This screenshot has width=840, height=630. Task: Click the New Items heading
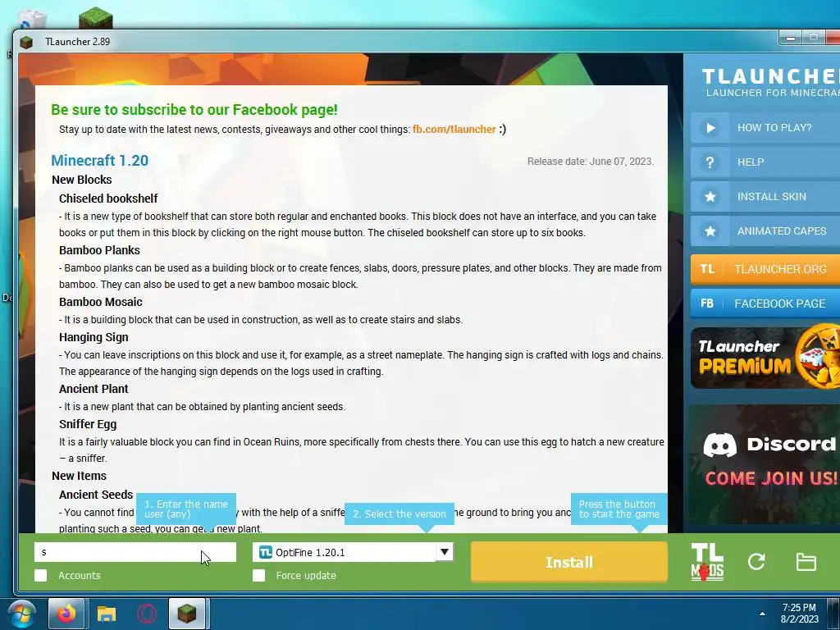tap(80, 476)
